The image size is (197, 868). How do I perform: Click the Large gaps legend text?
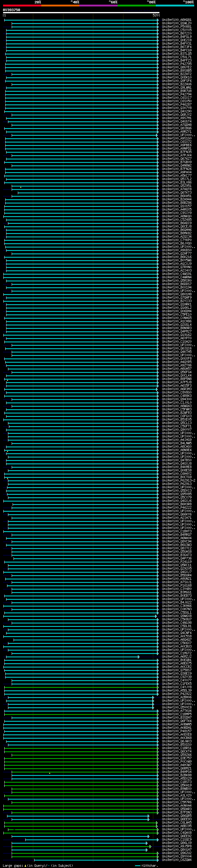[38, 865]
